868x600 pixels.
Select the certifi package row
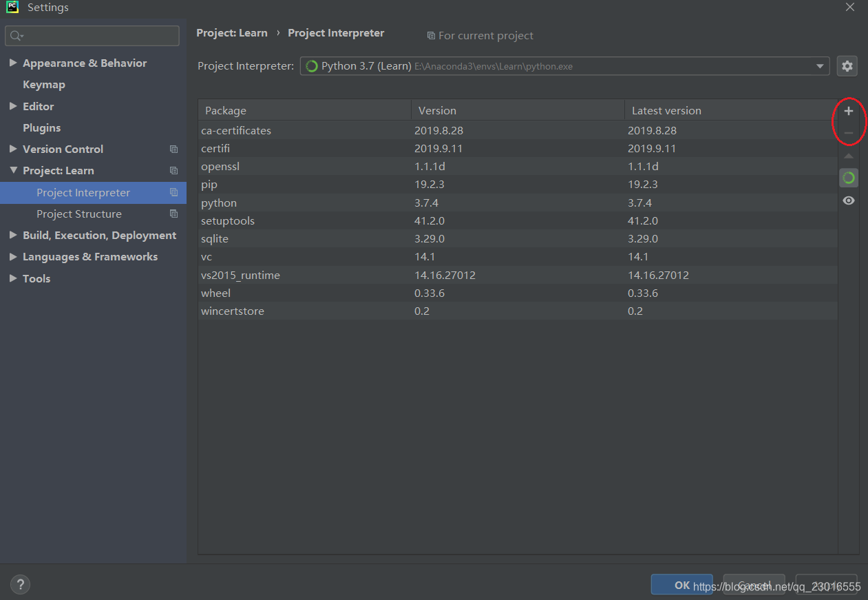pyautogui.click(x=518, y=149)
